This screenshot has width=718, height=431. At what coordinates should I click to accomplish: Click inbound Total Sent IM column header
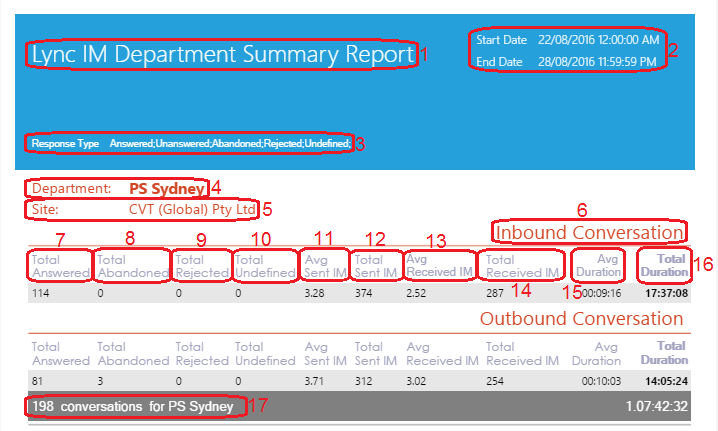(375, 266)
